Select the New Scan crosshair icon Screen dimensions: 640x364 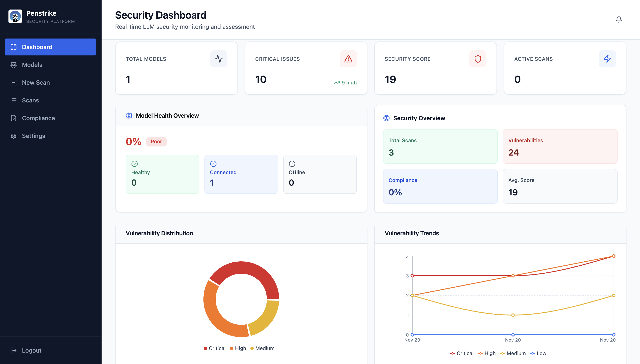pos(14,83)
